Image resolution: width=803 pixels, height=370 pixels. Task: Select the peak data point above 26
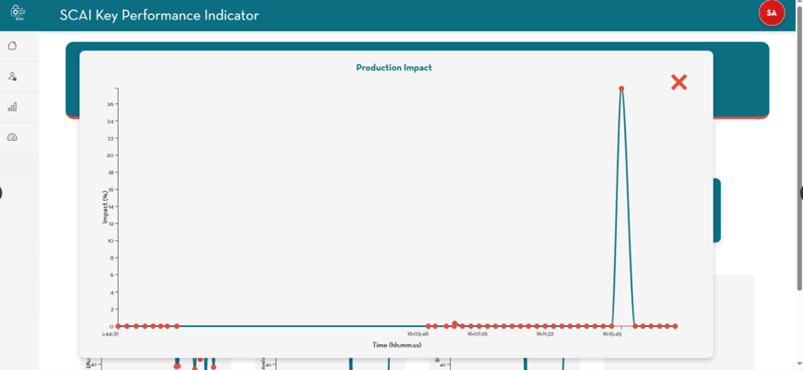[x=621, y=89]
